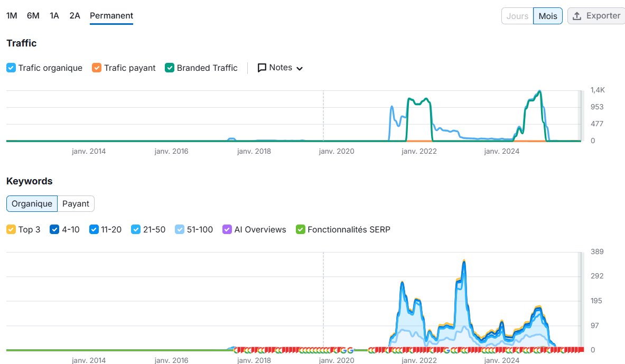The image size is (625, 364).
Task: Click the Keywords section heading
Action: point(30,181)
